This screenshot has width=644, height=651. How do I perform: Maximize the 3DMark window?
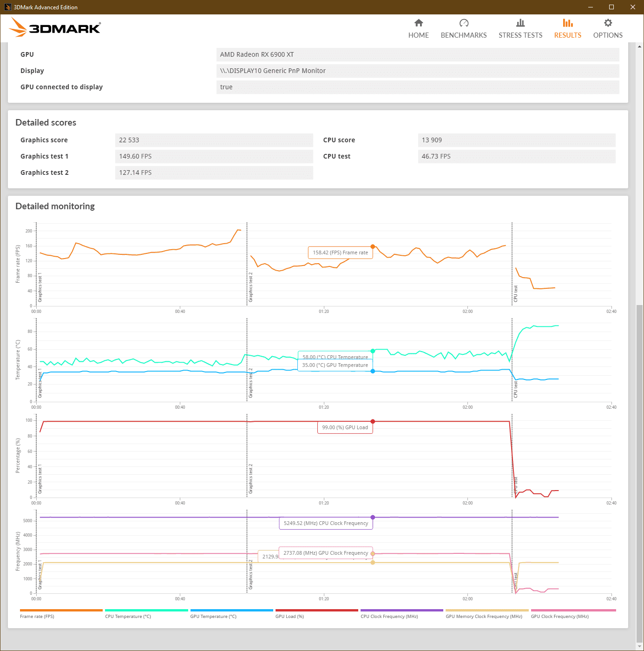(x=611, y=7)
